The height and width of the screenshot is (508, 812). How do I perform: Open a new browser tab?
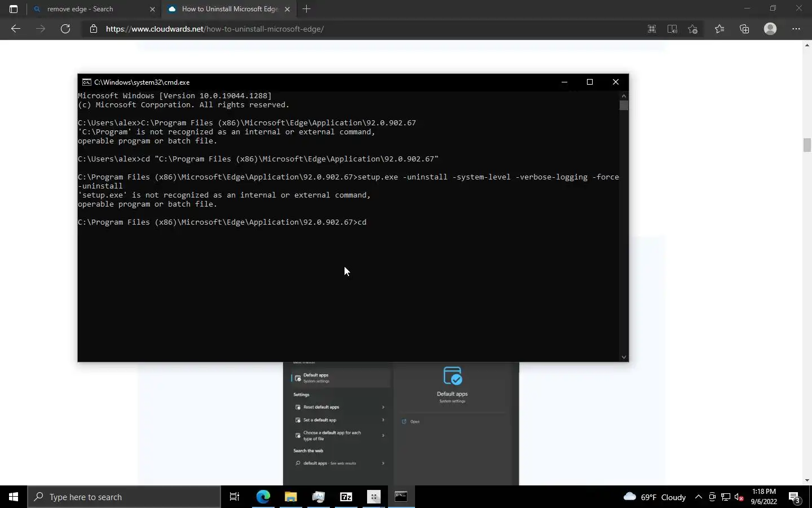pyautogui.click(x=306, y=9)
